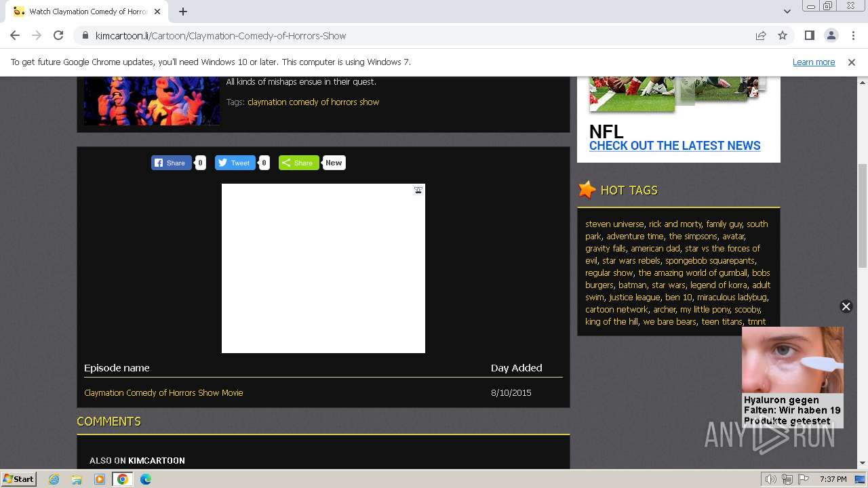Click the address bar URL
The image size is (868, 488).
click(220, 36)
